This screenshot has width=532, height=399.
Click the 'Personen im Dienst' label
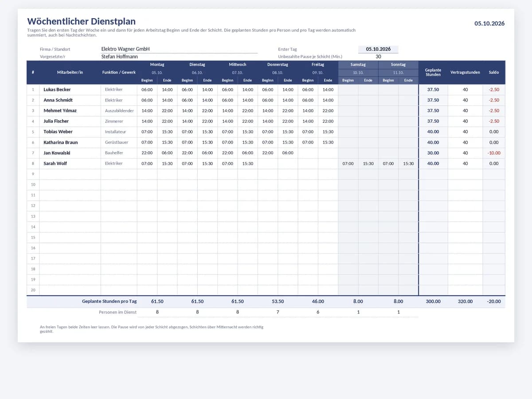coord(118,312)
